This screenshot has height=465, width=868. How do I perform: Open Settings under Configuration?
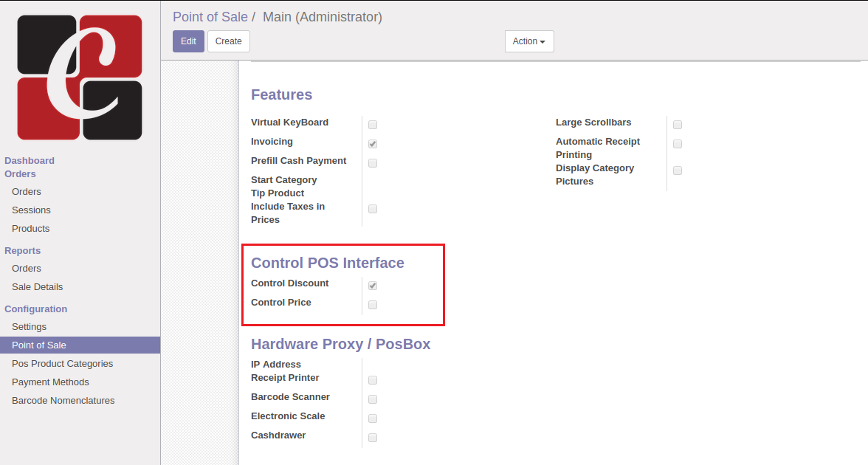coord(29,327)
